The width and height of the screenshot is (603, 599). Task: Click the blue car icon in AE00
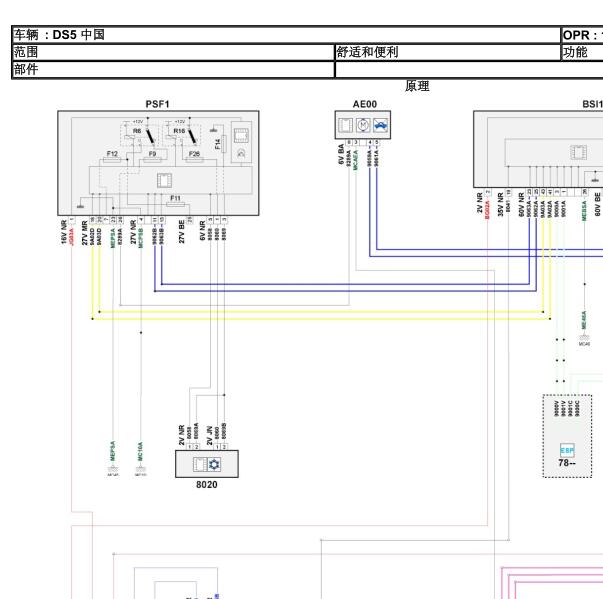380,125
